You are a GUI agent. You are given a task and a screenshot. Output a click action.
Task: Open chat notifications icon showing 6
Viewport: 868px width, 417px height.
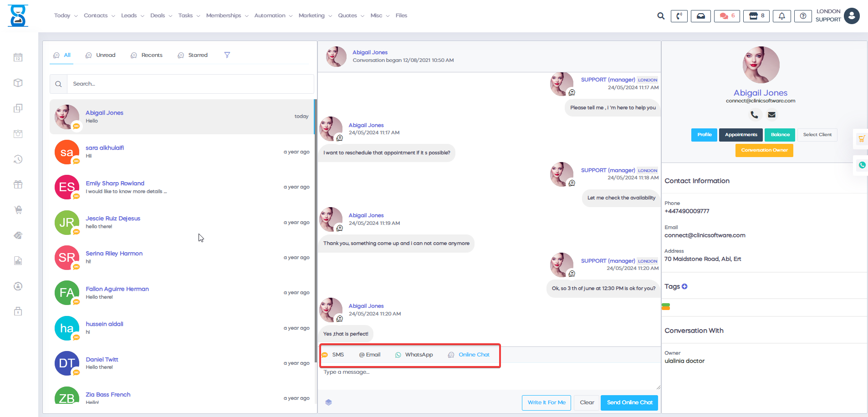(727, 16)
